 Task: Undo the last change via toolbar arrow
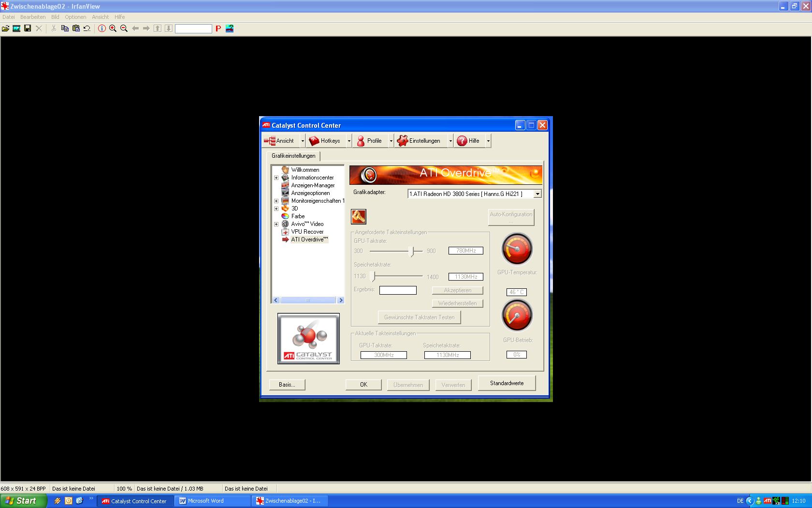87,29
